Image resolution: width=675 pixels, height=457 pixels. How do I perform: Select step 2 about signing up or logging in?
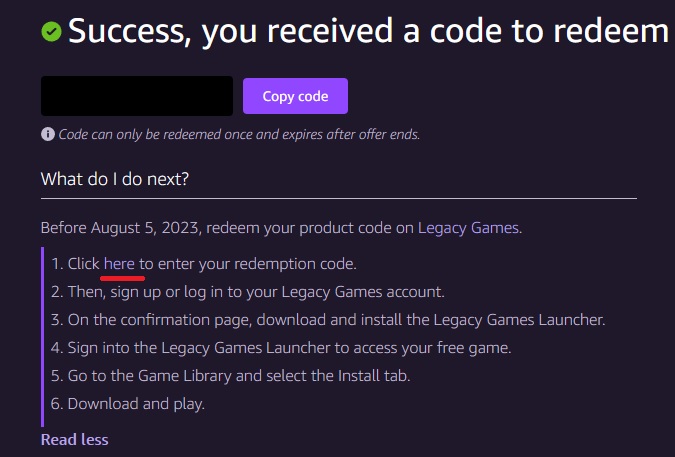(x=248, y=292)
